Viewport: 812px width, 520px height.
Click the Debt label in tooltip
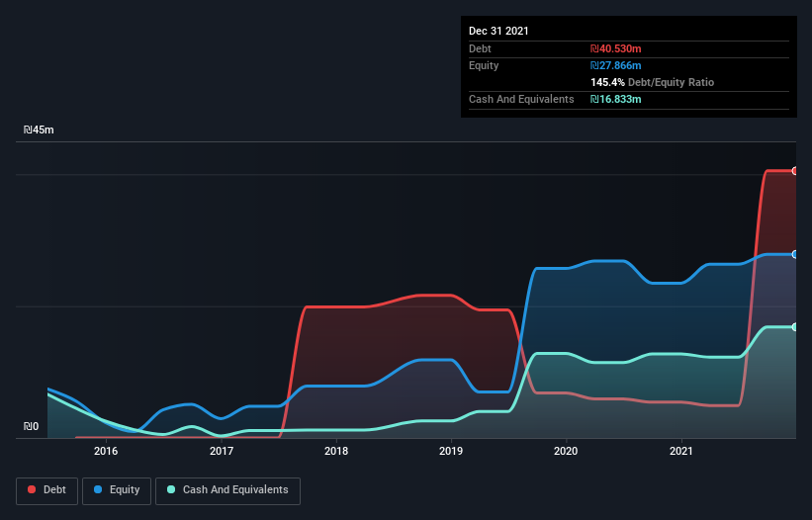(x=480, y=48)
